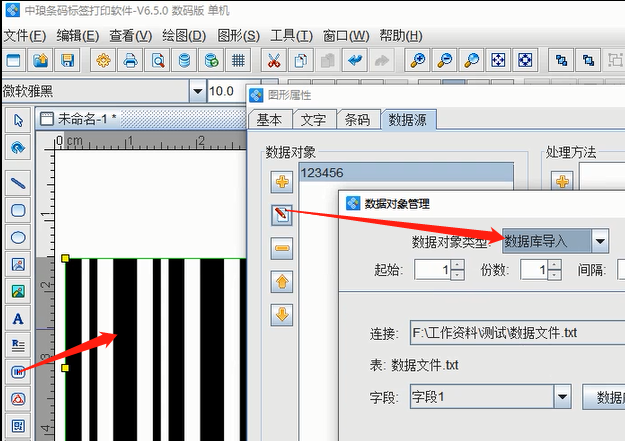Click the expand-to-corners view icon
The width and height of the screenshot is (625, 441).
pyautogui.click(x=525, y=61)
